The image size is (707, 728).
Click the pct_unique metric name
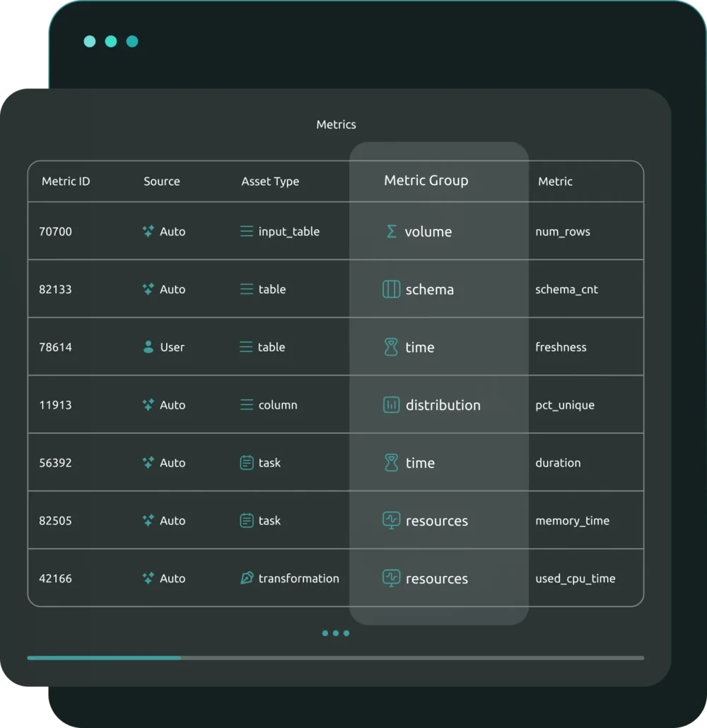pos(564,405)
